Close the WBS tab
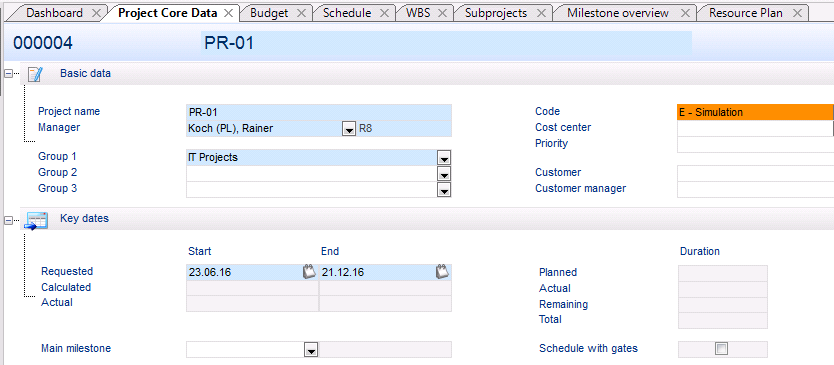Viewport: 834px width, 365px height. pyautogui.click(x=443, y=13)
